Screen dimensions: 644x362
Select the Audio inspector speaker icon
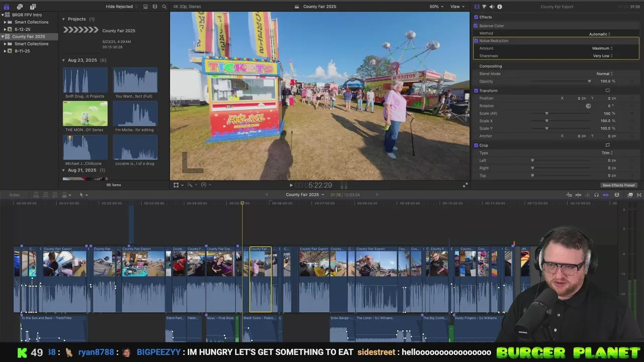click(x=492, y=7)
